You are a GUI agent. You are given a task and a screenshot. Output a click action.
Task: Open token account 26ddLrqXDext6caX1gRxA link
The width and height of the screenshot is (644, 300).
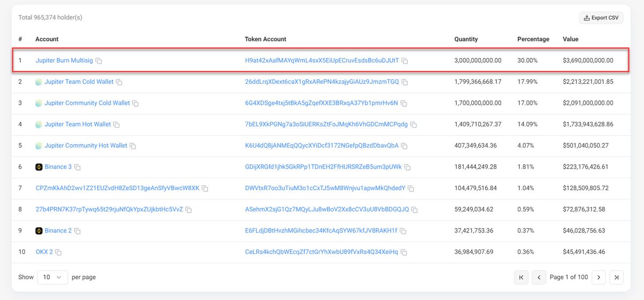[x=322, y=82]
